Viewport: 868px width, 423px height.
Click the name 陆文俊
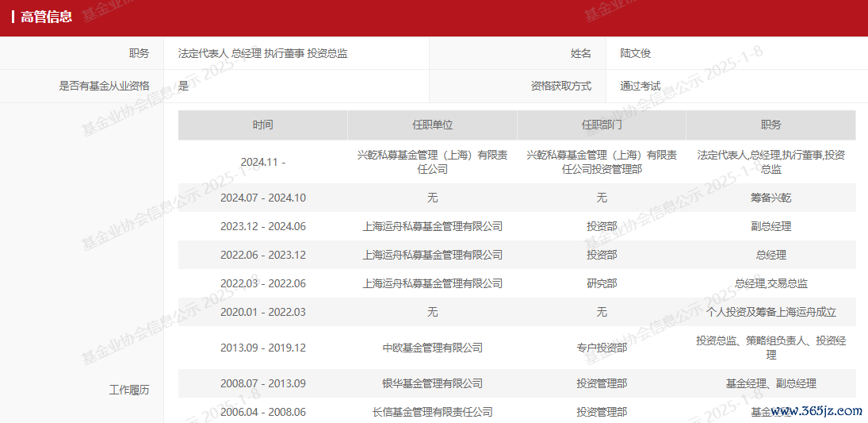point(635,53)
